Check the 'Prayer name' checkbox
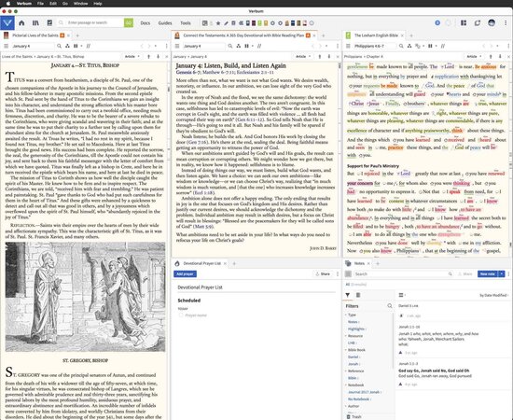 pos(181,315)
